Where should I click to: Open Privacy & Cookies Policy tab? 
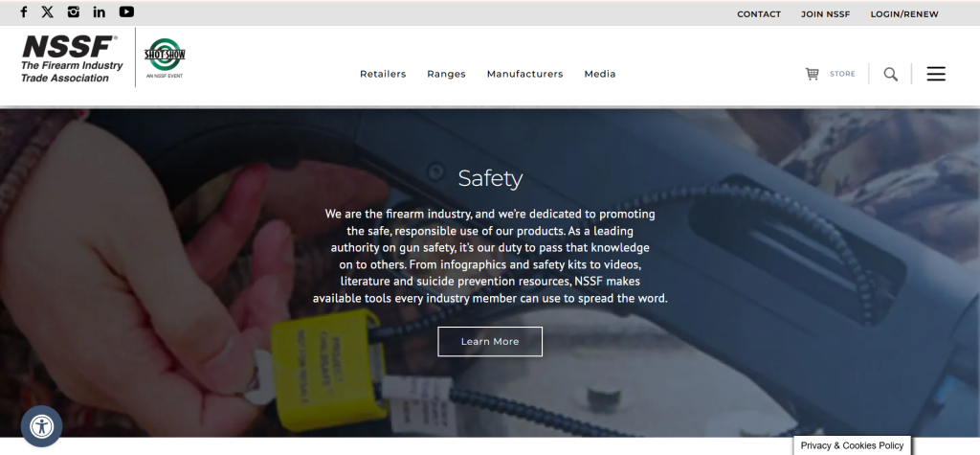pyautogui.click(x=852, y=445)
